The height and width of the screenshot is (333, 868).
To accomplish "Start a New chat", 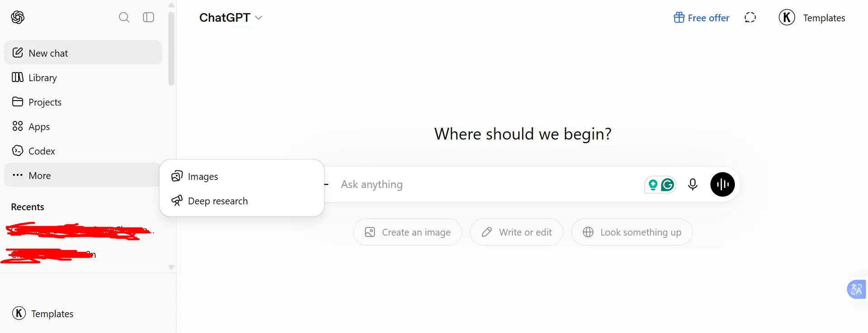I will click(x=83, y=53).
